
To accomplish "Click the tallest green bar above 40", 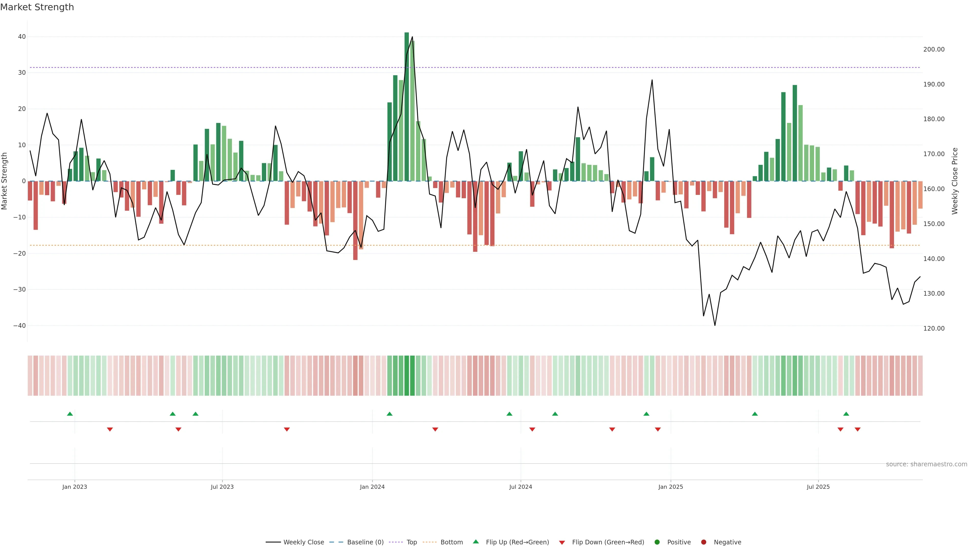I will click(x=407, y=106).
